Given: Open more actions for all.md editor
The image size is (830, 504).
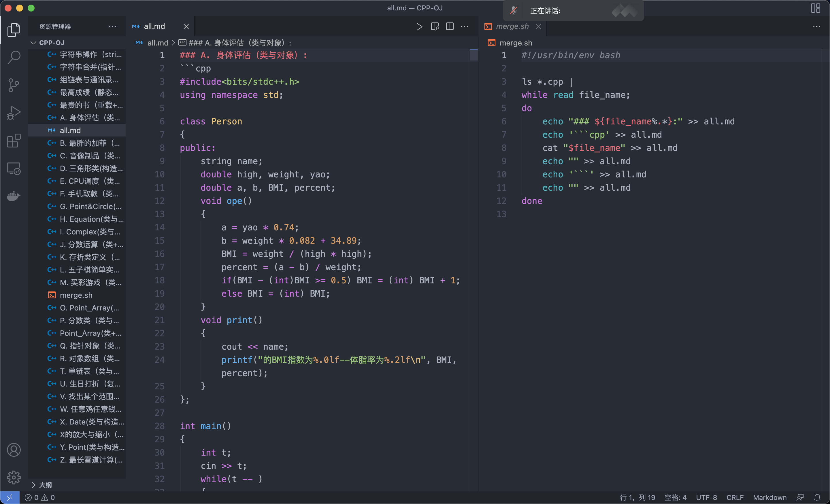Looking at the screenshot, I should coord(465,26).
